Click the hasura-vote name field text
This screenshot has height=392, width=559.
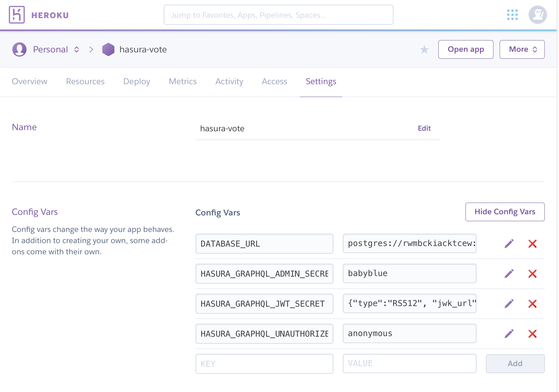pyautogui.click(x=222, y=129)
